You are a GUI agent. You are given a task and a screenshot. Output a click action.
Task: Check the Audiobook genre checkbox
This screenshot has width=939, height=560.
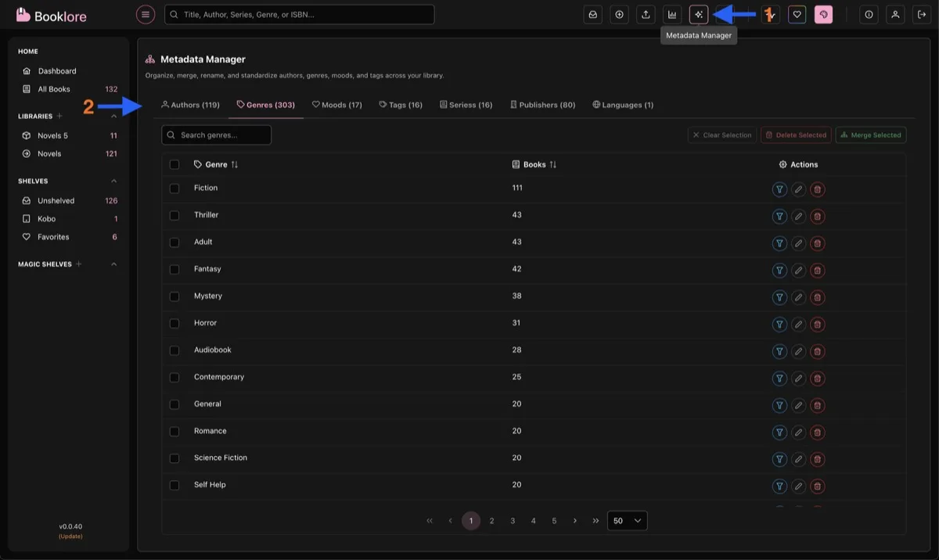(174, 350)
